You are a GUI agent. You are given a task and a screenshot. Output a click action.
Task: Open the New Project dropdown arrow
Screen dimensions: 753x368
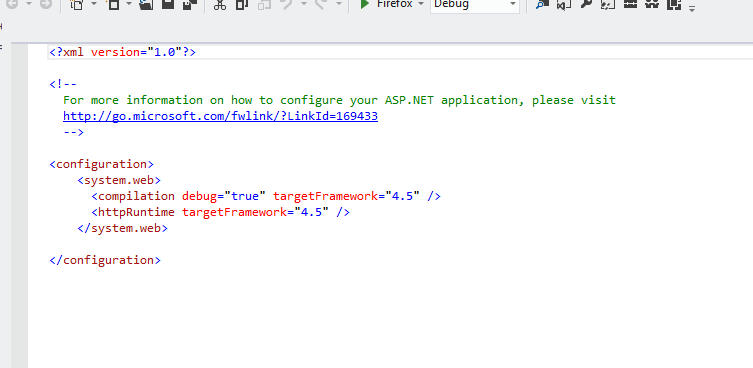click(x=94, y=4)
